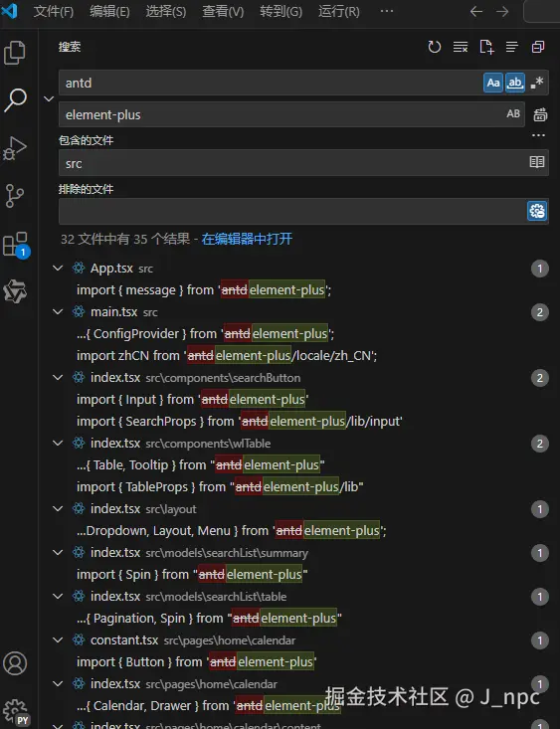
Task: Show more menus via ellipsis
Action: pos(387,11)
